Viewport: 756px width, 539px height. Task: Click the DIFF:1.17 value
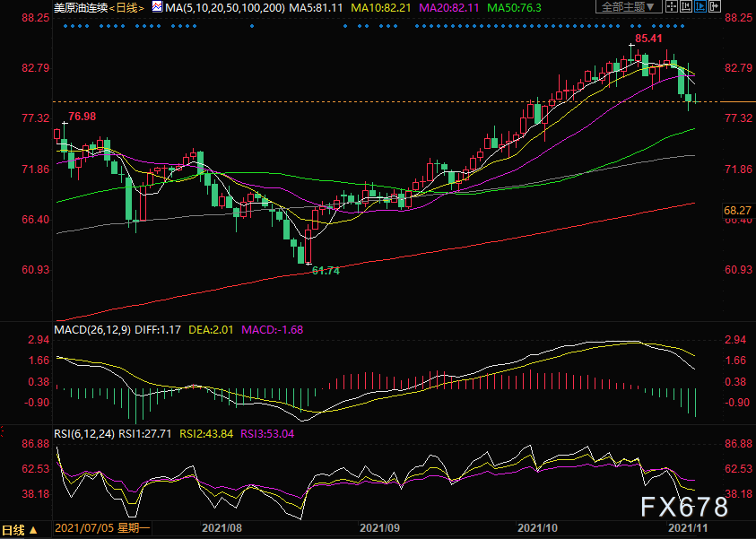click(158, 330)
